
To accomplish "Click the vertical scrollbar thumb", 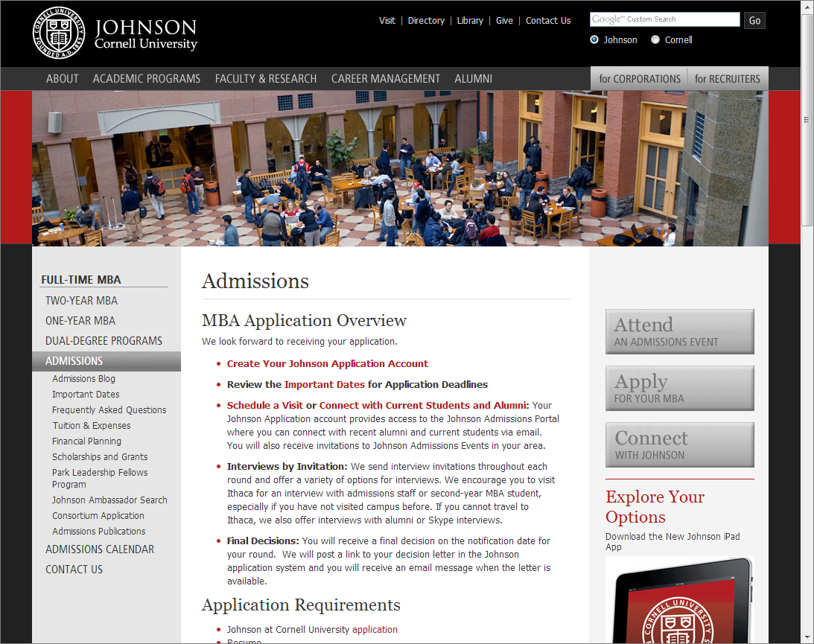I will (807, 119).
